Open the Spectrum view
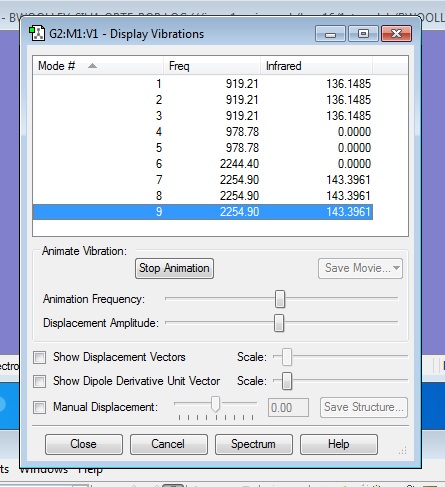Screen dimensions: 445x487 (254, 444)
